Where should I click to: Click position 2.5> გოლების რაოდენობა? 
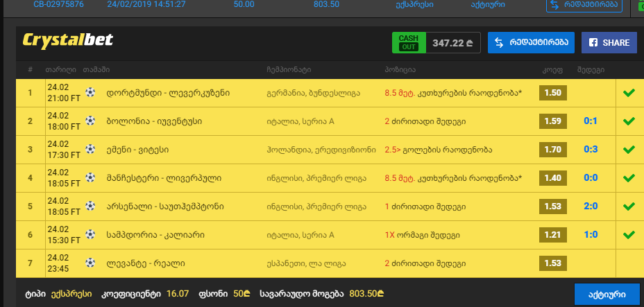tap(438, 150)
